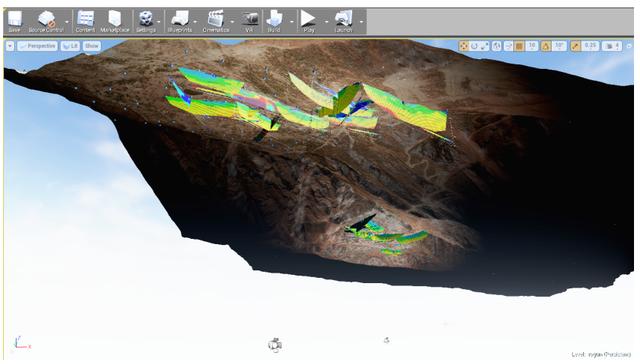Open the camera speed setting
640x364 pixels.
(x=613, y=46)
